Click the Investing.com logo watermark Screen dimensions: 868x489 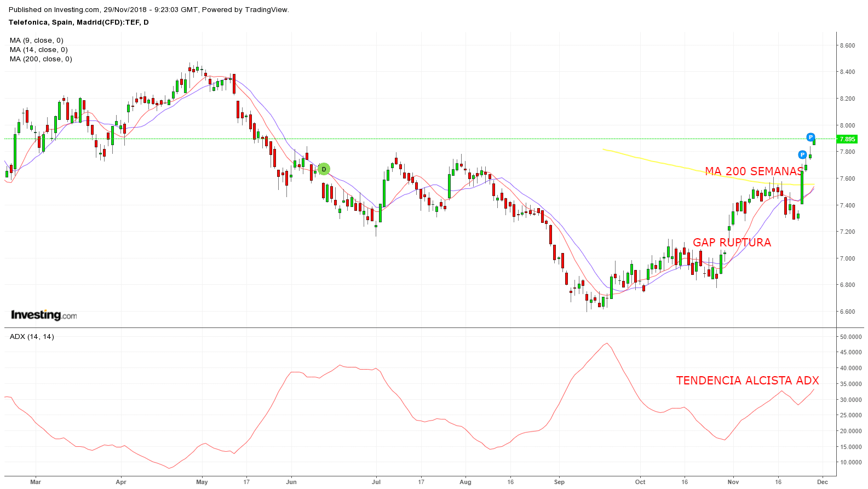click(x=44, y=315)
